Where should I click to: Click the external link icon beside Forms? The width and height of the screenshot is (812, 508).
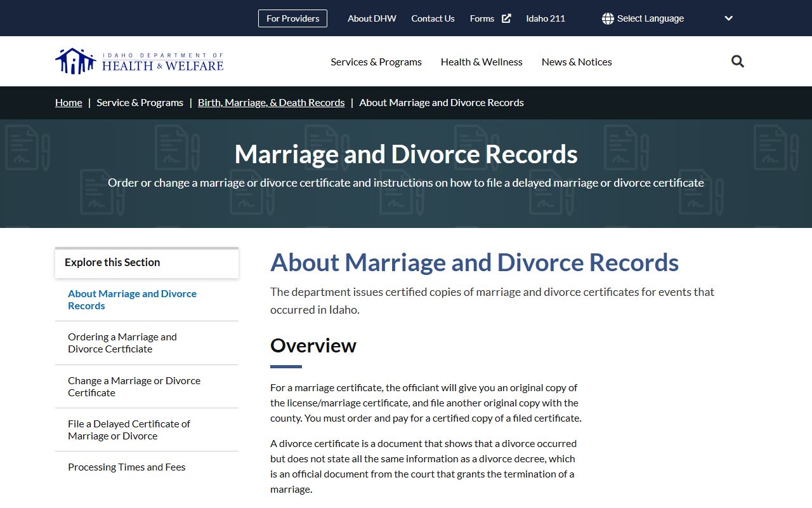coord(506,18)
